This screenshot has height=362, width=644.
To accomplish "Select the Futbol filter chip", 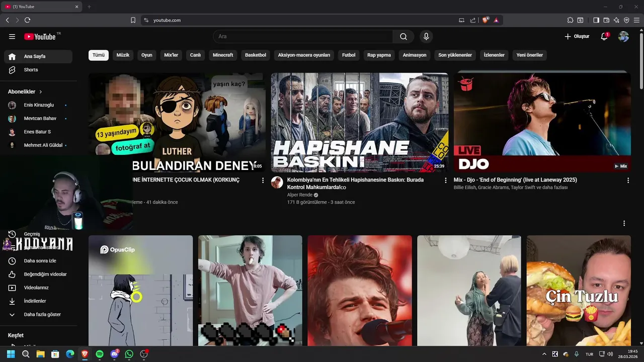I will [349, 55].
